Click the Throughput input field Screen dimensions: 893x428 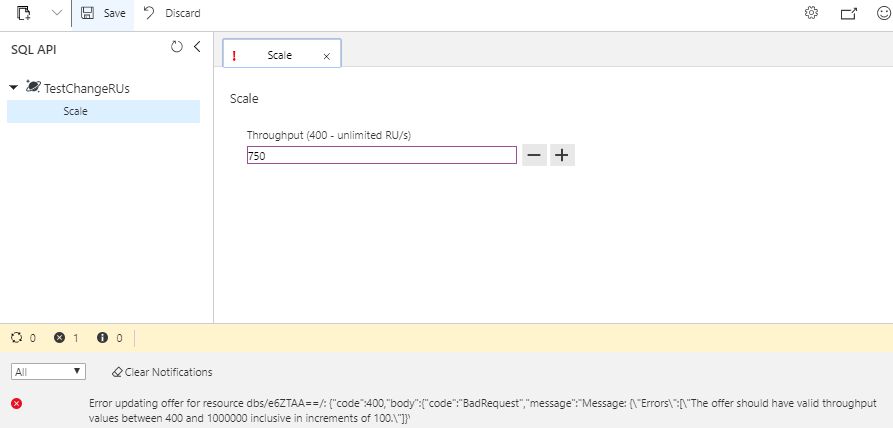coord(381,155)
